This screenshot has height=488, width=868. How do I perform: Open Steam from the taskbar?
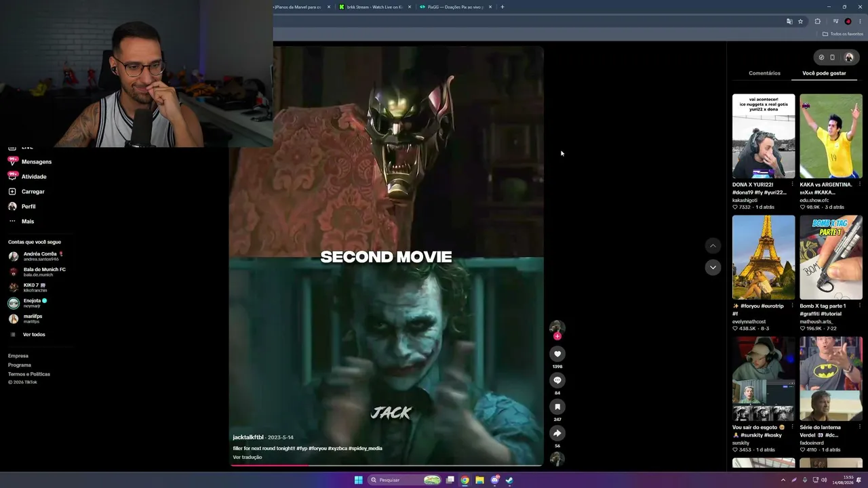(509, 480)
